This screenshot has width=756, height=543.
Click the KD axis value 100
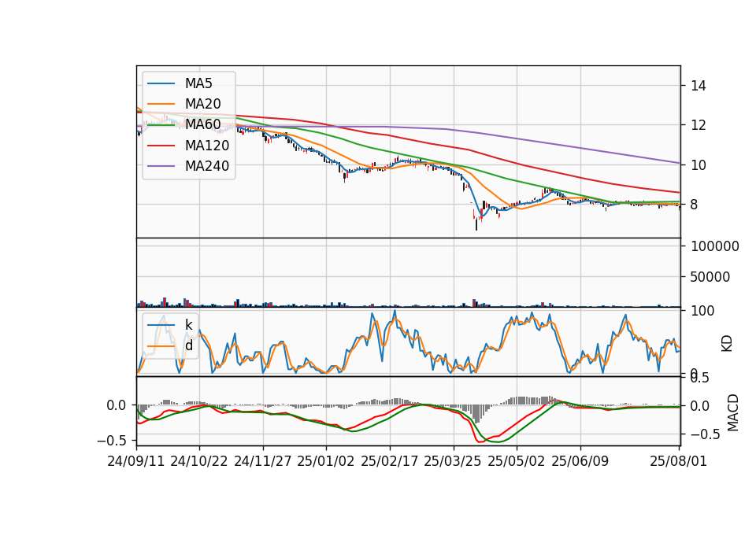[702, 311]
